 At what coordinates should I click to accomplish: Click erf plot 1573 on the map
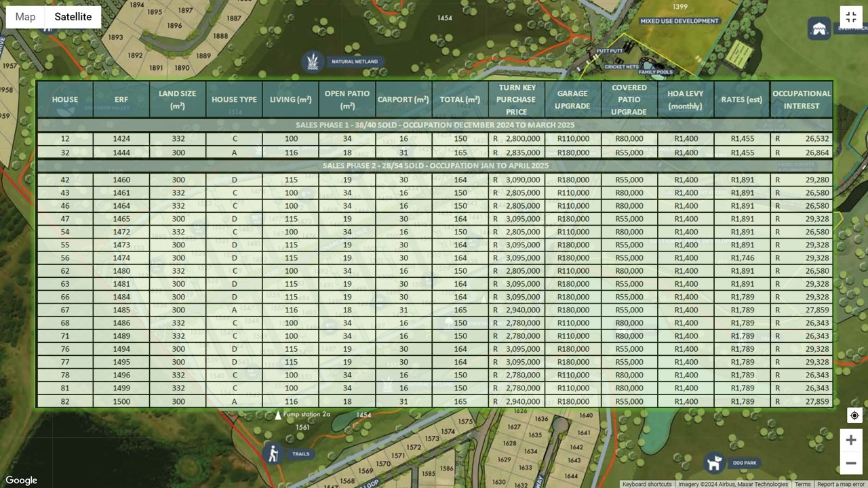pos(432,439)
